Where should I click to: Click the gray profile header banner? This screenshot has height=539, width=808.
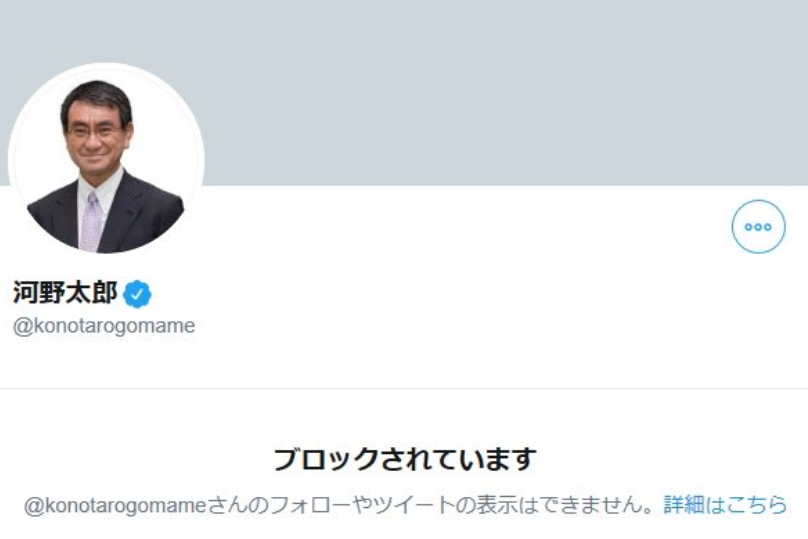[500, 90]
